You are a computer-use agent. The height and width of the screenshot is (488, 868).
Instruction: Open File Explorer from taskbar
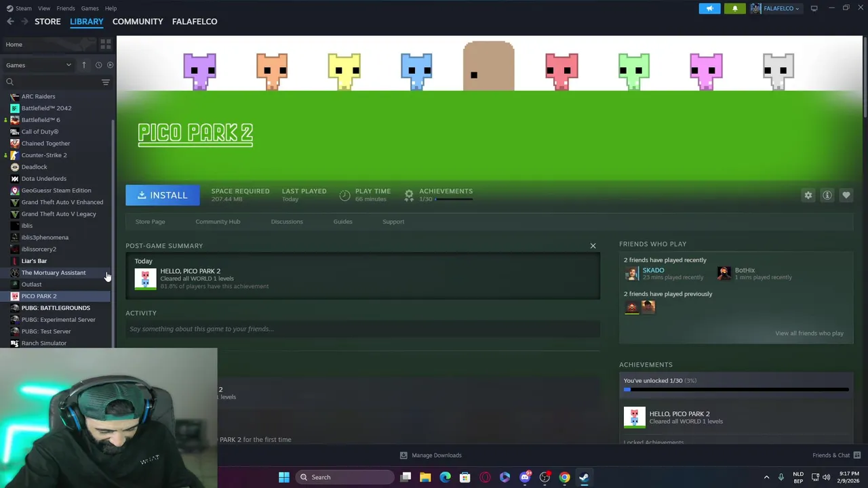(425, 477)
